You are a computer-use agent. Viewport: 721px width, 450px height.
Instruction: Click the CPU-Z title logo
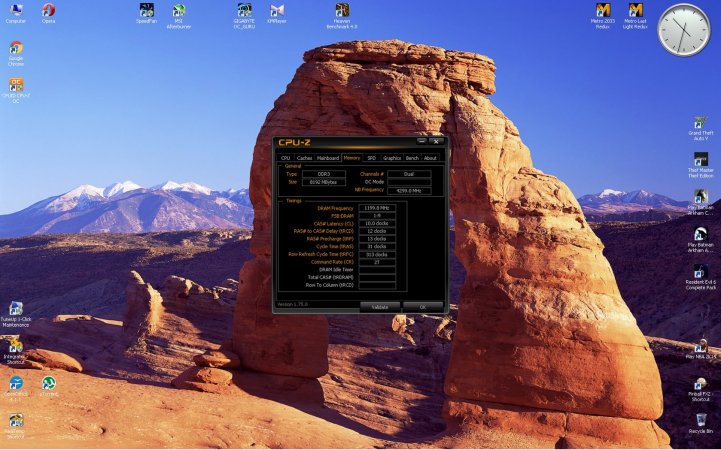[x=294, y=142]
